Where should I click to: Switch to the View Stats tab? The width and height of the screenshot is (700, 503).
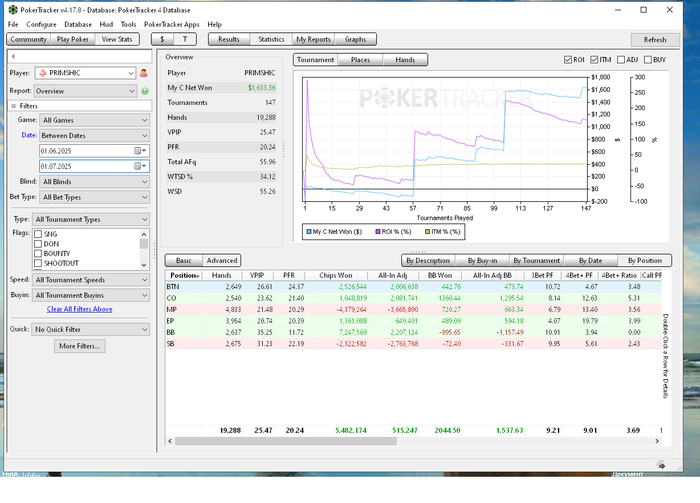pos(117,39)
